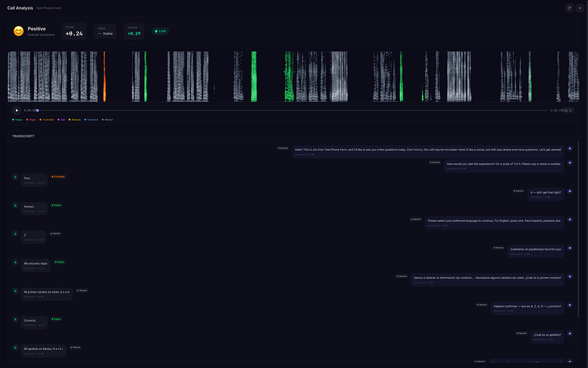588x368 pixels.
Task: Click the bot avatar beside the greeting message
Action: [x=570, y=148]
